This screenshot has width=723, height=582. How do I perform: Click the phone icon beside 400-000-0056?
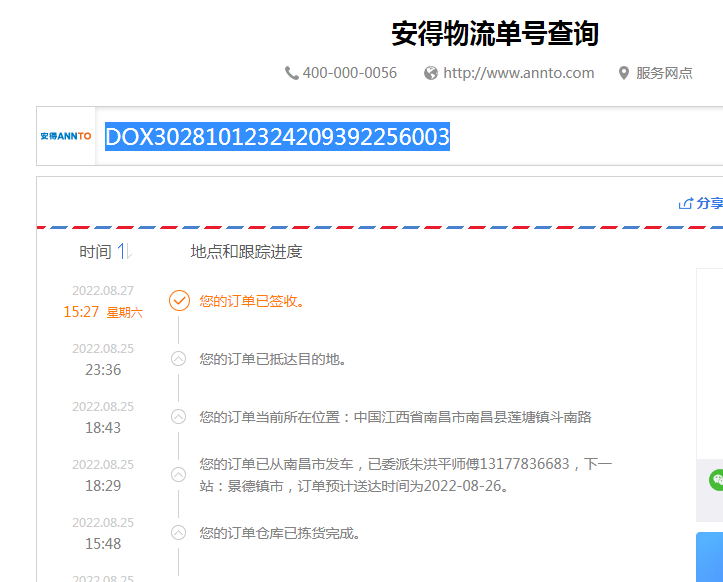click(x=291, y=73)
